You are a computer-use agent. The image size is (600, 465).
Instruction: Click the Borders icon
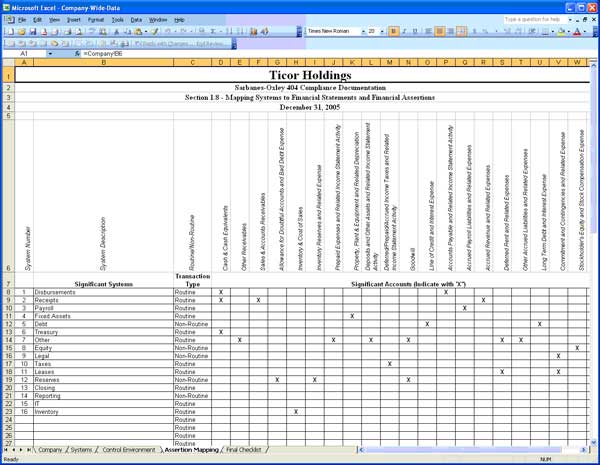pos(545,31)
